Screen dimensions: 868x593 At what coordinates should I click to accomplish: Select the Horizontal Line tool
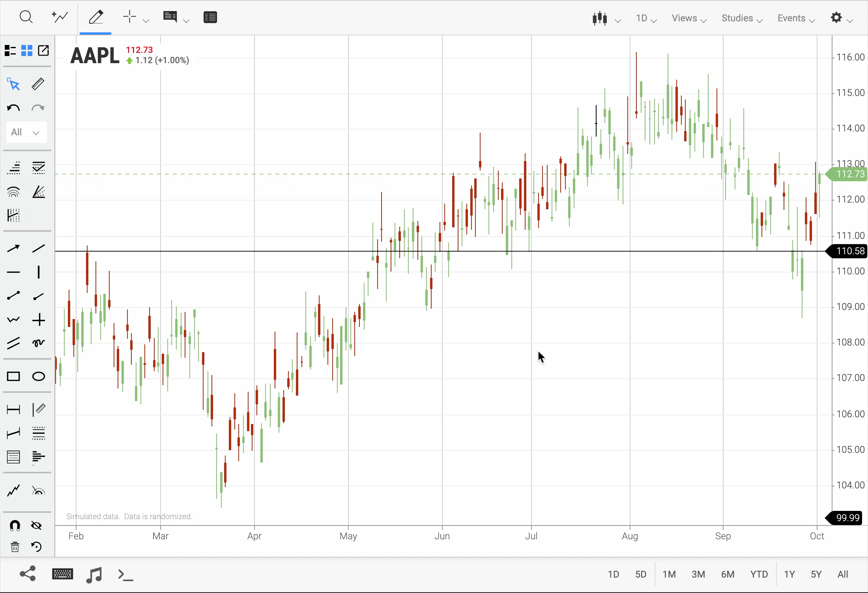(x=13, y=272)
